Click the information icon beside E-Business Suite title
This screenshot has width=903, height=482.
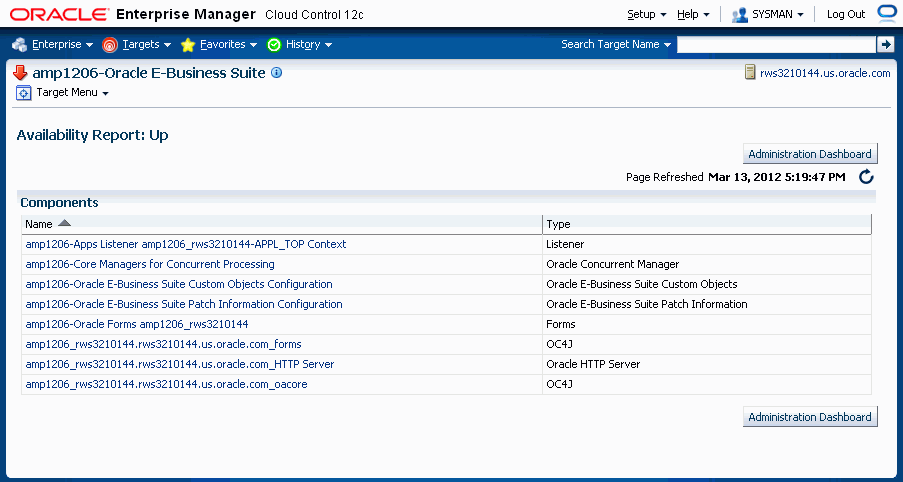276,73
